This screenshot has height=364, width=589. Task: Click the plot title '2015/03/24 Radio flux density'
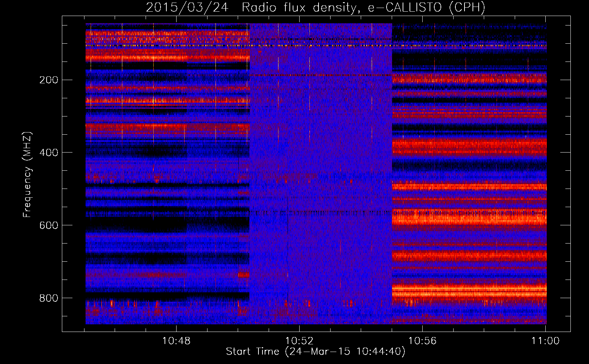click(316, 7)
